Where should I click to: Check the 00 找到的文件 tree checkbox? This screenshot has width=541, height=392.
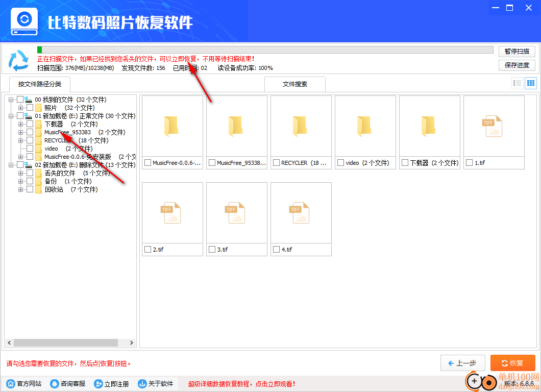click(20, 100)
